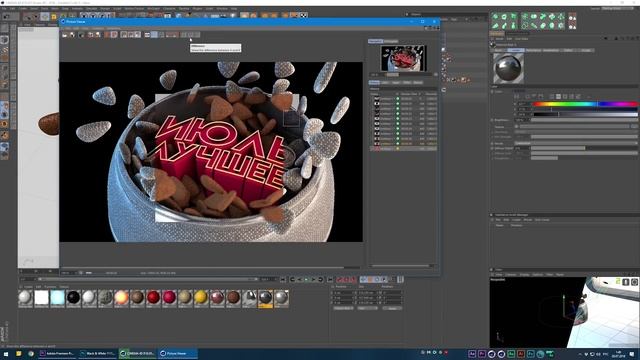Viewport: 640px width, 360px height.
Task: Open the Compare menu in Picture Viewer
Action: (x=98, y=28)
